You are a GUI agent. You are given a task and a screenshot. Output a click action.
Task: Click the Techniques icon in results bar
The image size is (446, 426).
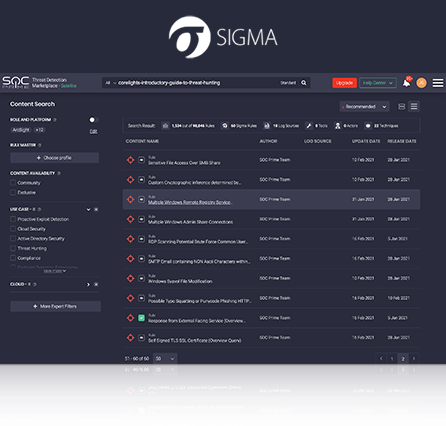(x=368, y=126)
